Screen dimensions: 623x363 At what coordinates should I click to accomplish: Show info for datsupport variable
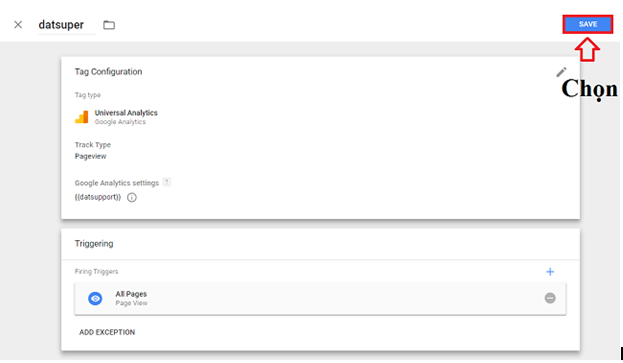pos(132,197)
